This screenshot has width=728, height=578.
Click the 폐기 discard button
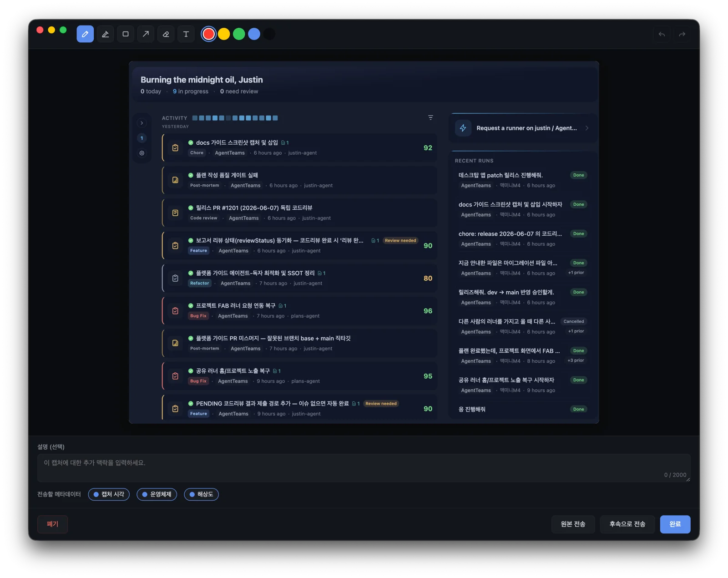53,524
